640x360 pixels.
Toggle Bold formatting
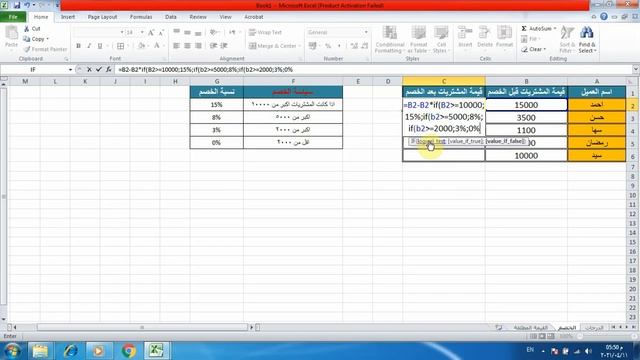click(x=78, y=46)
